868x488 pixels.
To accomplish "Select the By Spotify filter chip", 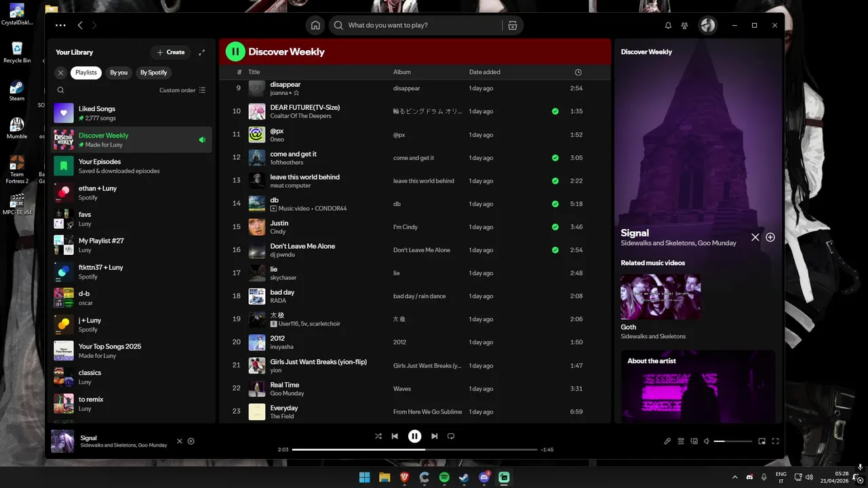I will click(x=154, y=73).
